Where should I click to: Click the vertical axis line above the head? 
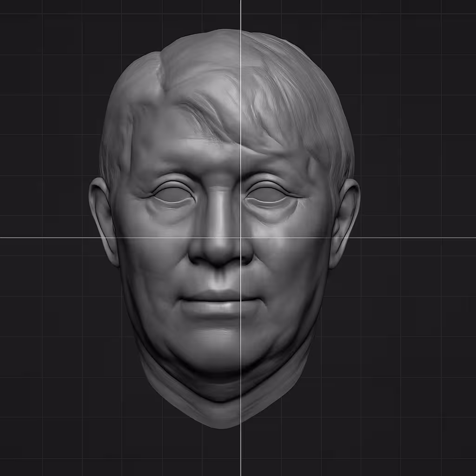pyautogui.click(x=241, y=14)
